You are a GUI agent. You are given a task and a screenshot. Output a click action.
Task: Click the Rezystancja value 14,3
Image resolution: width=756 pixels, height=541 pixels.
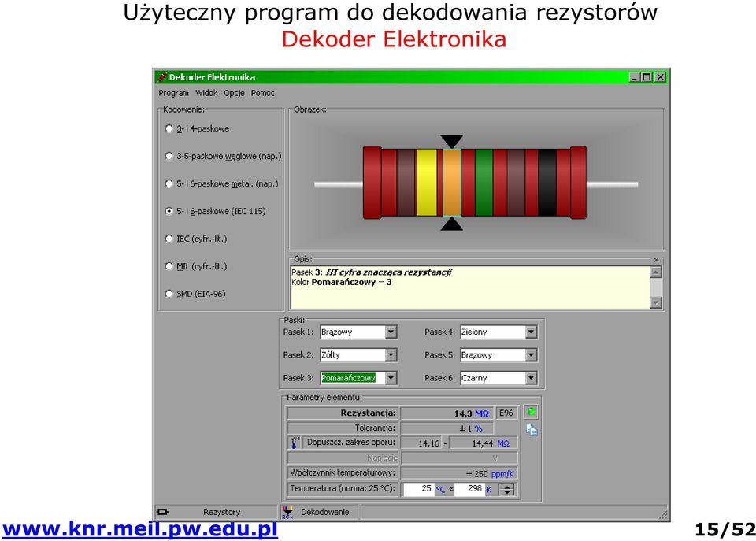[463, 413]
